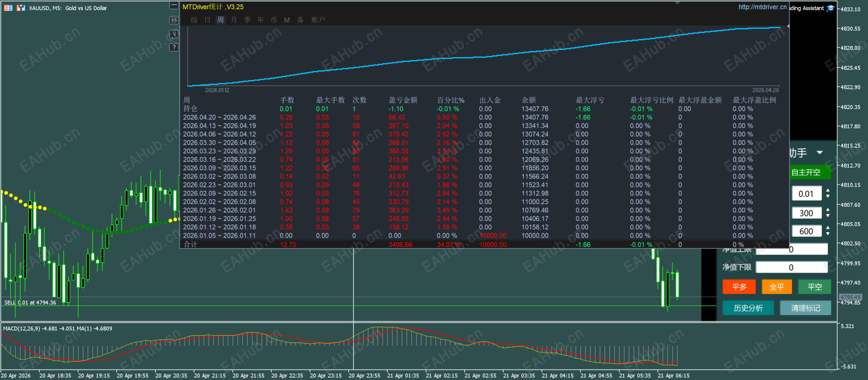Select the week row 2026.04.20 ~ 2026.04.26
The width and height of the screenshot is (868, 380).
219,117
